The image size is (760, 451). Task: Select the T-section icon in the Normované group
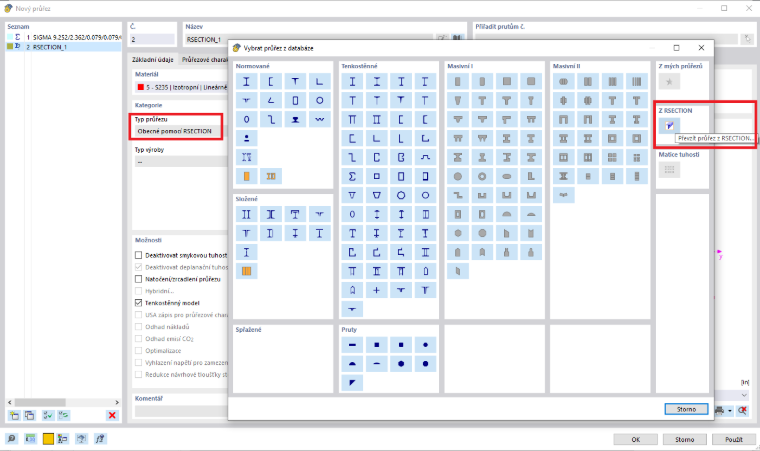[x=295, y=81]
